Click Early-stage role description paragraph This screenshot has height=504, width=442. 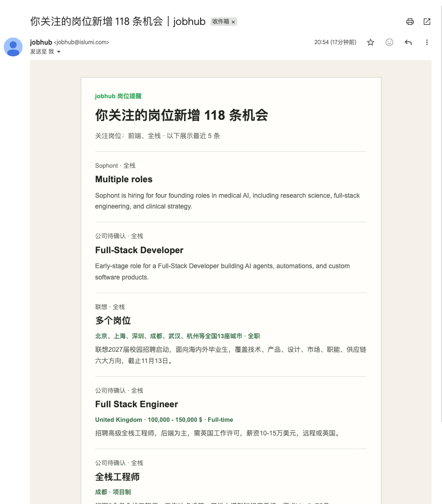[223, 271]
